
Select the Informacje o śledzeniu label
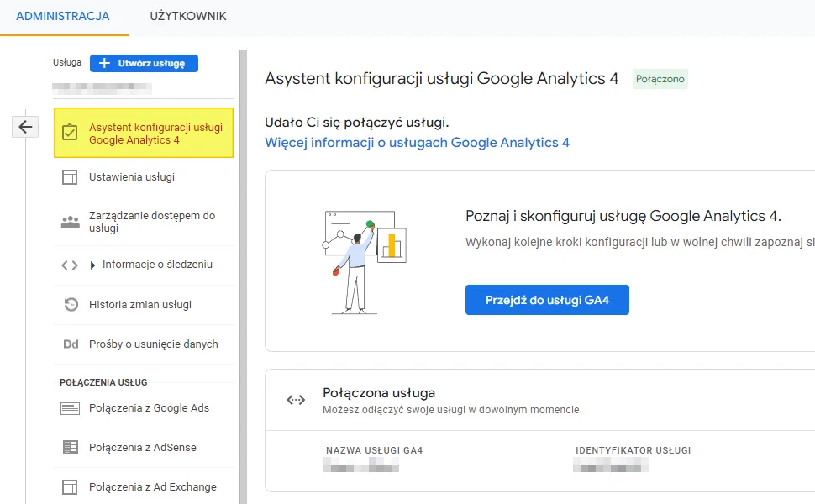point(157,265)
